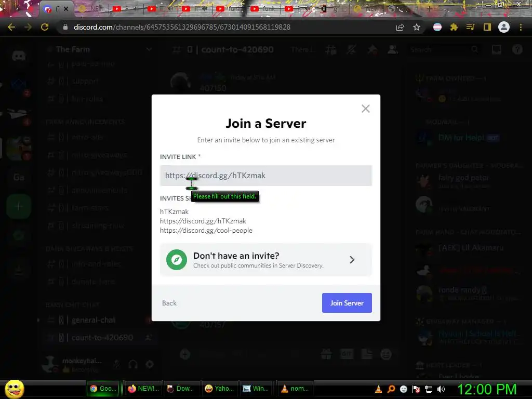Image resolution: width=532 pixels, height=399 pixels.
Task: Click the Discord search box
Action: click(x=444, y=50)
